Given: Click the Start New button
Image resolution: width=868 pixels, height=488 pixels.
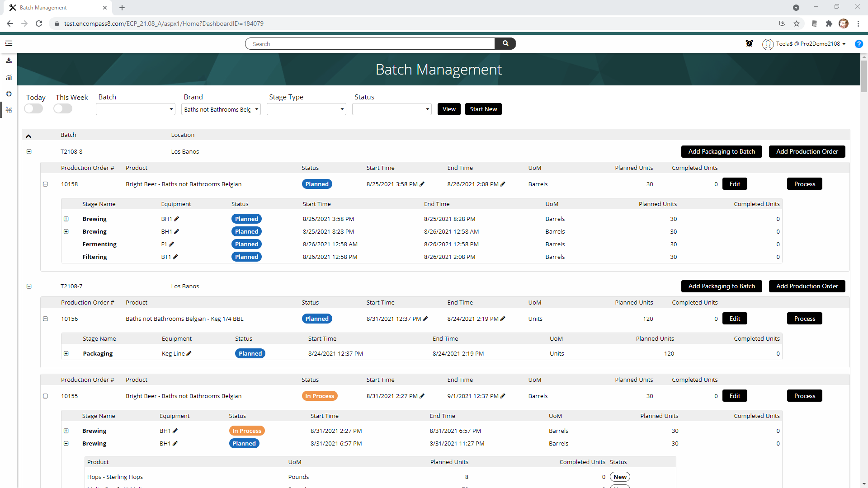Looking at the screenshot, I should point(483,109).
